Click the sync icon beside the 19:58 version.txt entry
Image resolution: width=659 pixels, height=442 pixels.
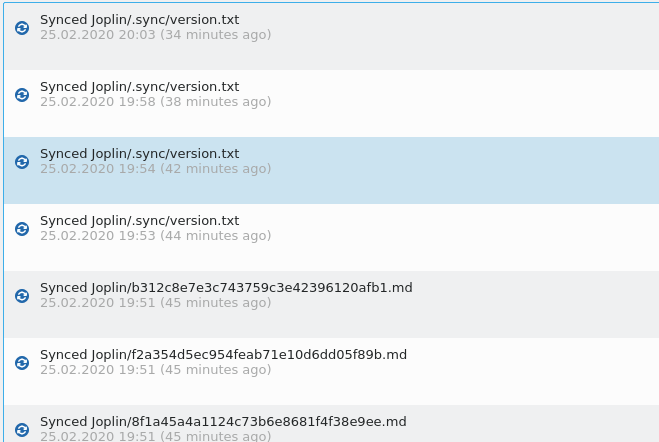coord(22,95)
